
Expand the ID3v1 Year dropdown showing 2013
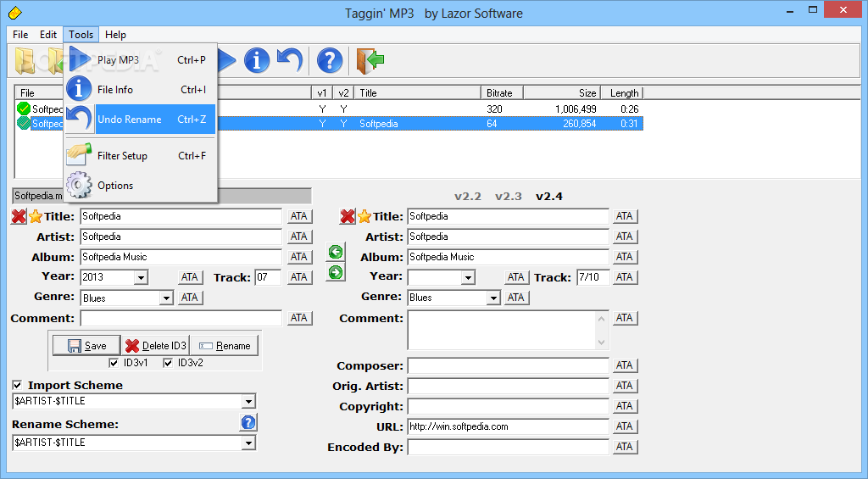click(142, 277)
